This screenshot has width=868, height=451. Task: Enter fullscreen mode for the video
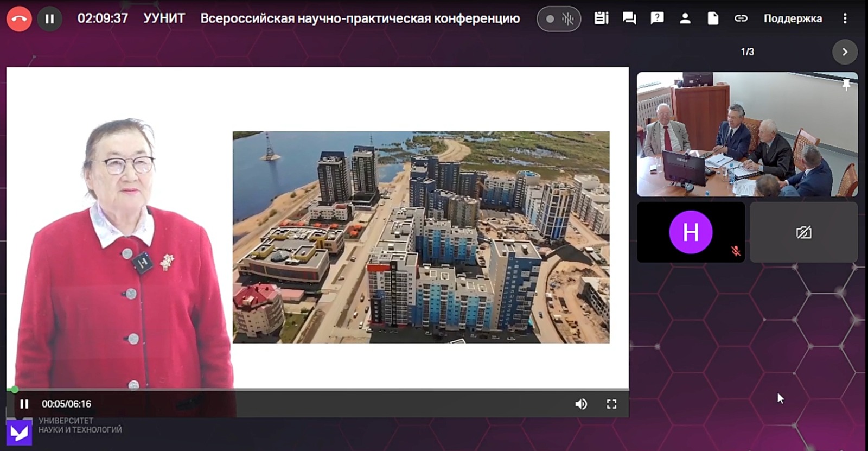click(611, 404)
